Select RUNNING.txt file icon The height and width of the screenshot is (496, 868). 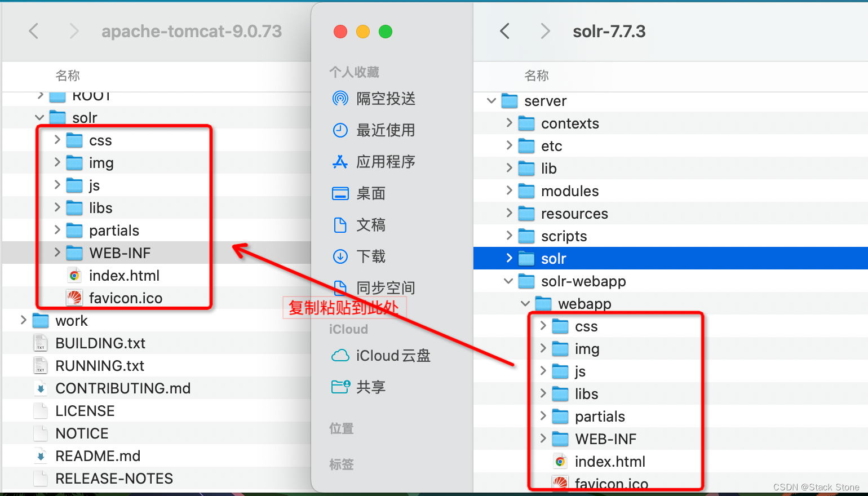coord(41,366)
